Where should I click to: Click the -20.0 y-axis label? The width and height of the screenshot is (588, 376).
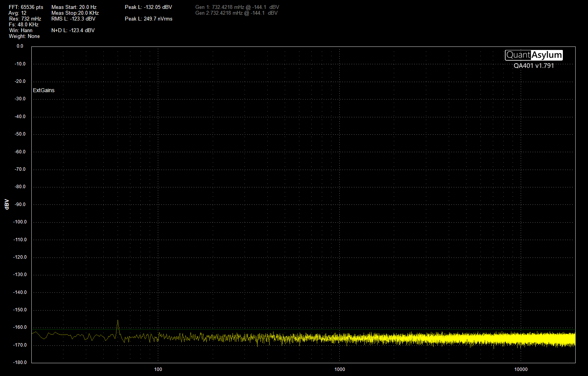[20, 81]
